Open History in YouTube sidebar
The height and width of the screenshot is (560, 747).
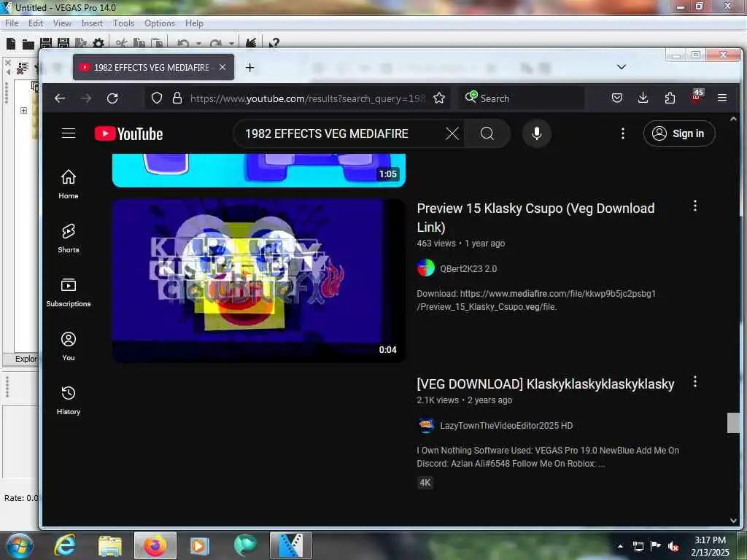tap(69, 400)
